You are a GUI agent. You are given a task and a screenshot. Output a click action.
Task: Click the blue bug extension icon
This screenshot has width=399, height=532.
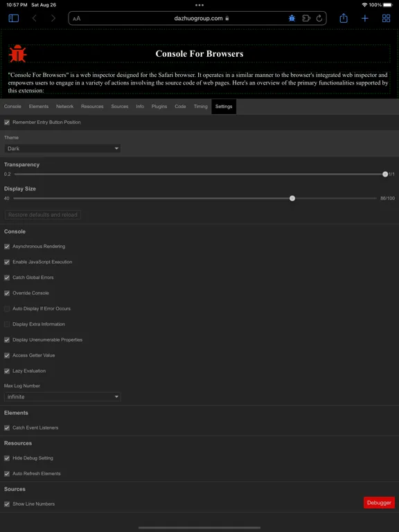click(292, 18)
